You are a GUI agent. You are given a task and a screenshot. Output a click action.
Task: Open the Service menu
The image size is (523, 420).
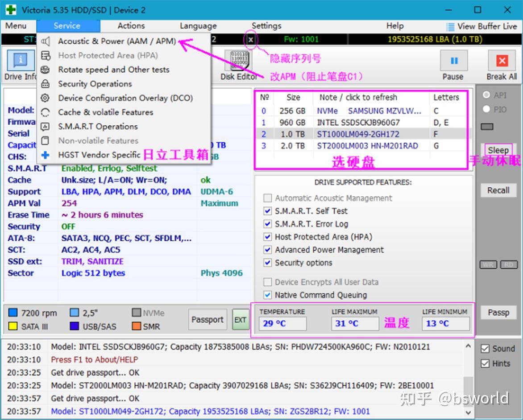pyautogui.click(x=67, y=26)
